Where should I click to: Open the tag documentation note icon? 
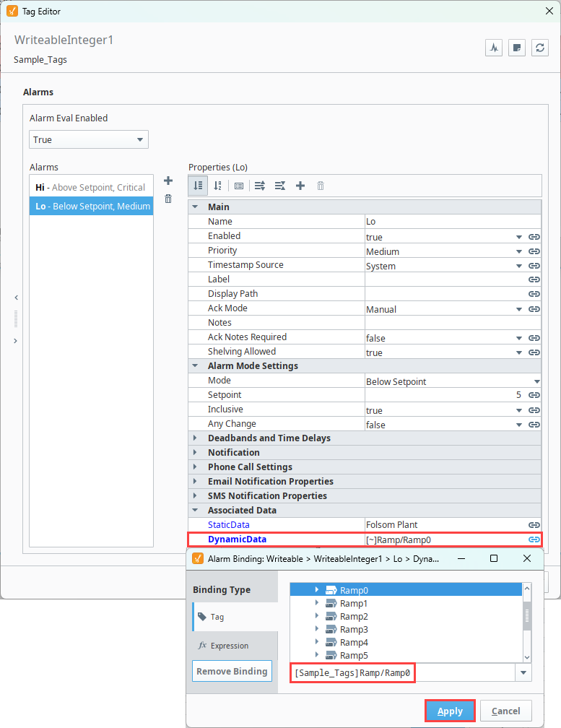coord(516,48)
